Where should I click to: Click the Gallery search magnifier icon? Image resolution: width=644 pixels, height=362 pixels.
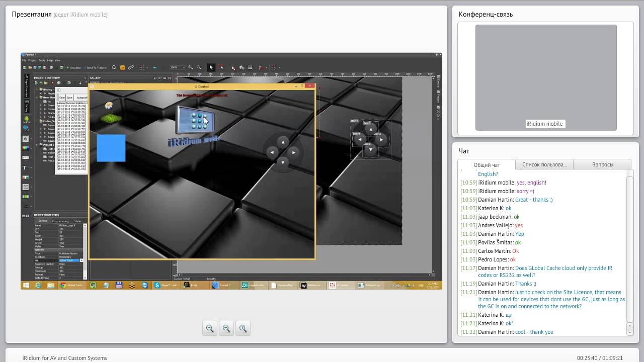(155, 78)
